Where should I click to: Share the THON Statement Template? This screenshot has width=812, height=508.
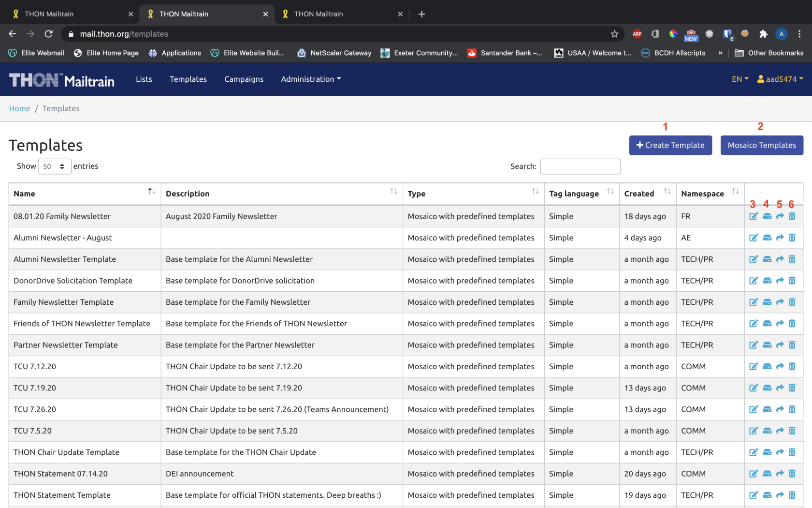(x=780, y=495)
